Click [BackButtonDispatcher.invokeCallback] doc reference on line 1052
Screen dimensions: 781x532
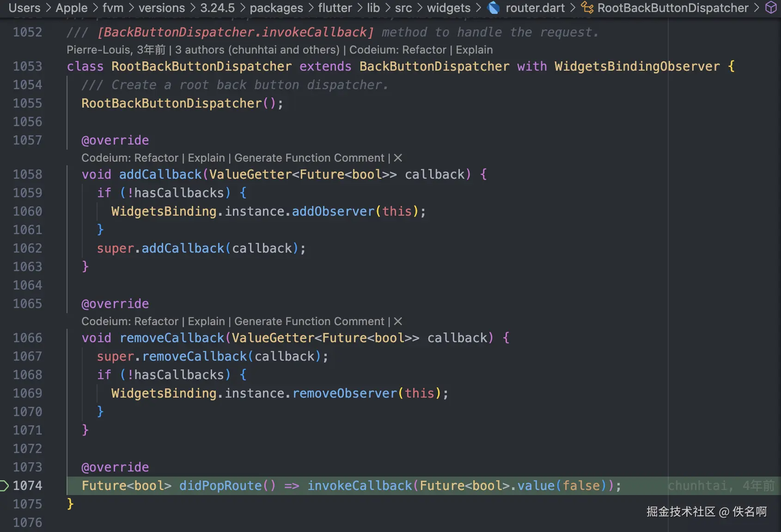235,32
